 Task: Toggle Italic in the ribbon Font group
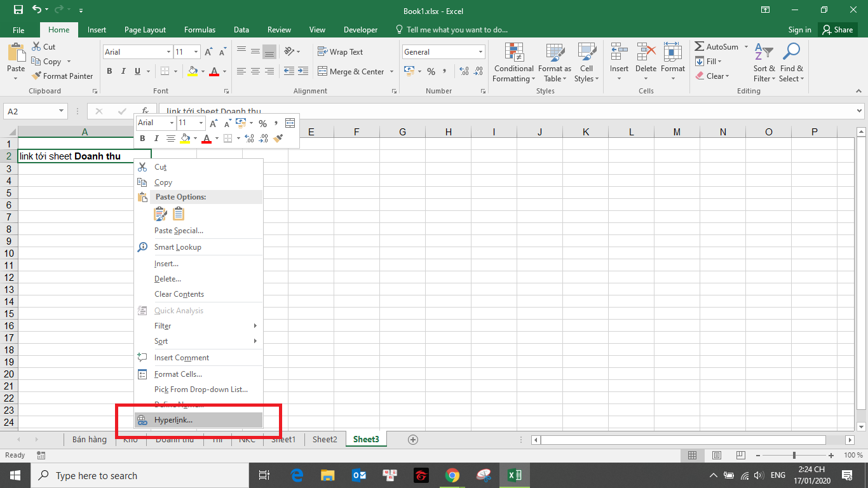[123, 72]
